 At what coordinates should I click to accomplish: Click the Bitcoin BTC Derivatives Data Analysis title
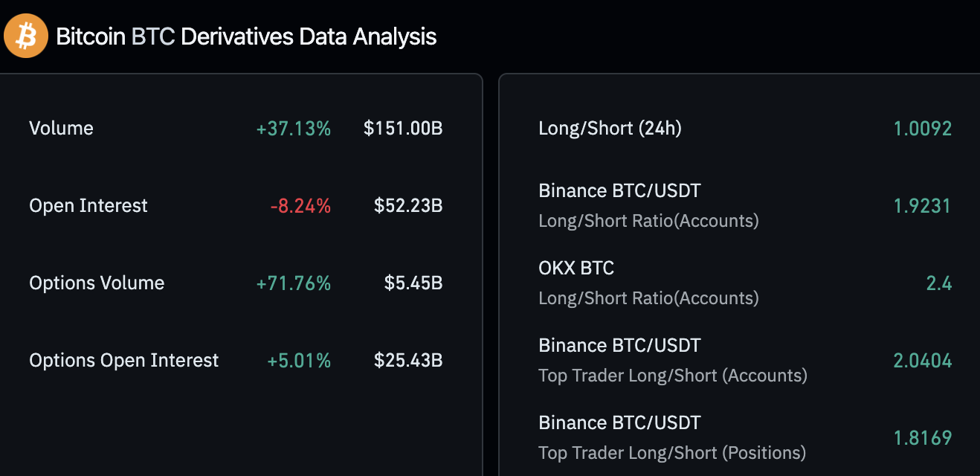click(x=246, y=36)
